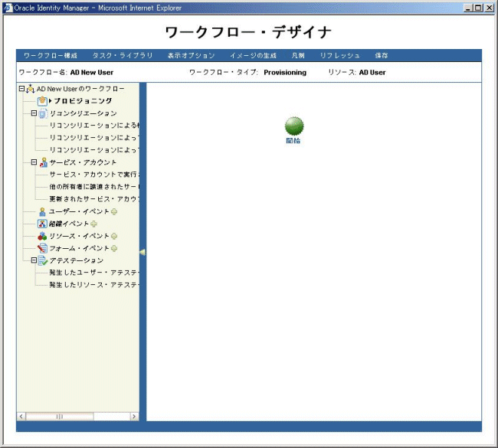The width and height of the screenshot is (498, 448).
Task: Minimize the Oracle Identity Manager window
Action: 468,8
